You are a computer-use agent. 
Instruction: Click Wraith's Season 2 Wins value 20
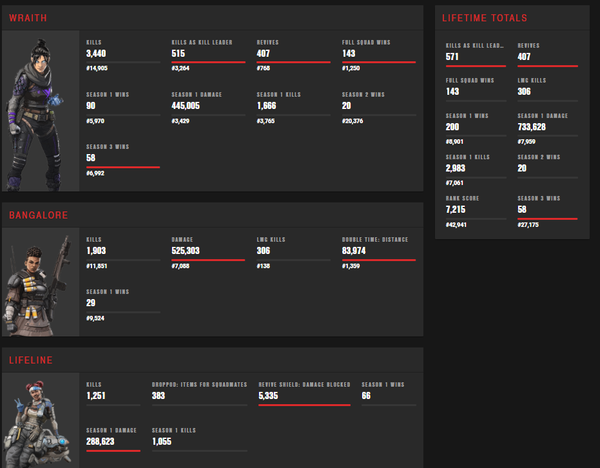346,106
